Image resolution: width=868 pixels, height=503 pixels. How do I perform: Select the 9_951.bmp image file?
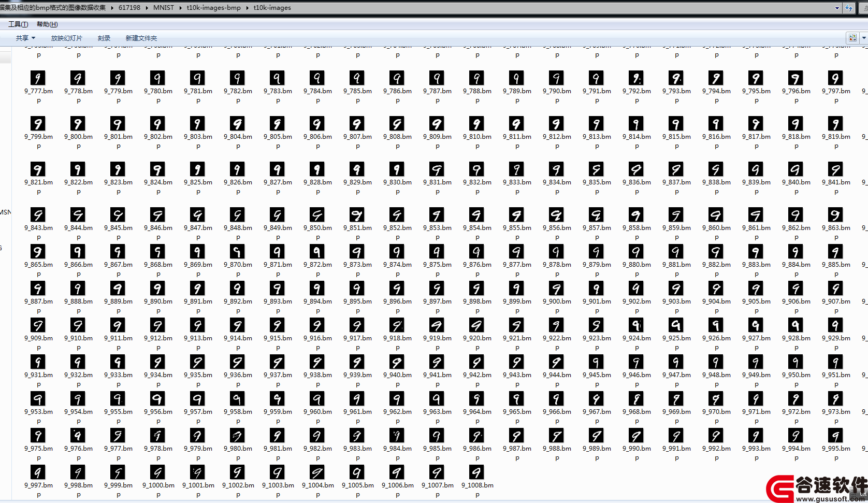(x=836, y=370)
